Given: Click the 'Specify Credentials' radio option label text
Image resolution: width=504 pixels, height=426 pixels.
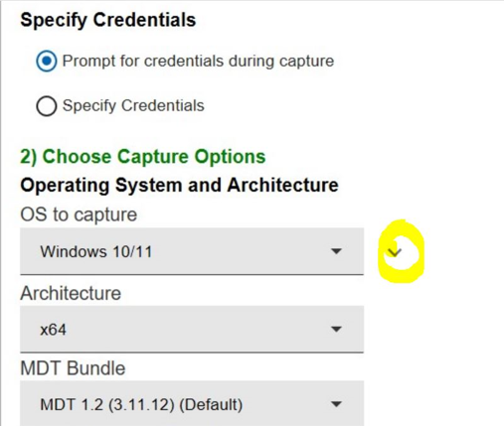Looking at the screenshot, I should click(x=133, y=106).
